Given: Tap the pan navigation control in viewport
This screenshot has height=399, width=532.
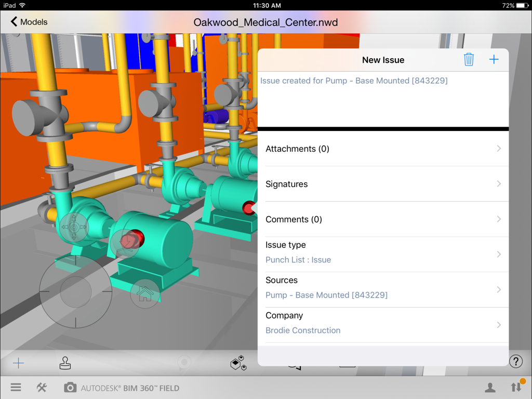Looking at the screenshot, I should coord(75,227).
